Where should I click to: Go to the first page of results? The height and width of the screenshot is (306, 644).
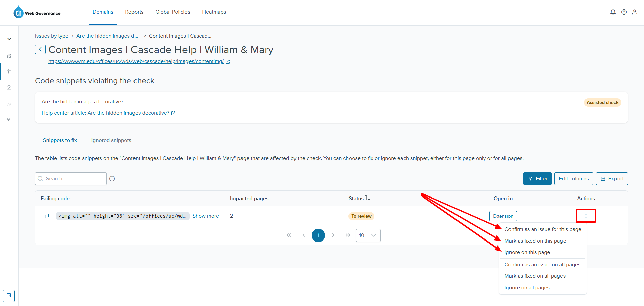[x=289, y=235]
